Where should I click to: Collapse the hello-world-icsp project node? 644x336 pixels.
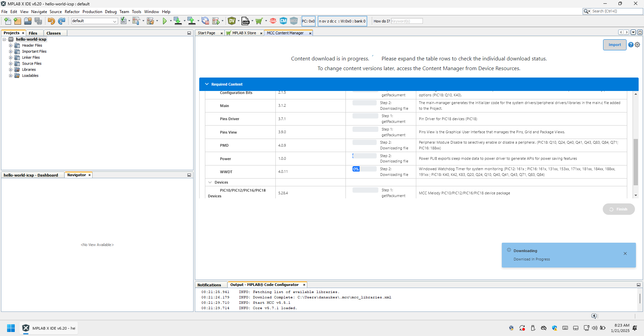pyautogui.click(x=5, y=39)
